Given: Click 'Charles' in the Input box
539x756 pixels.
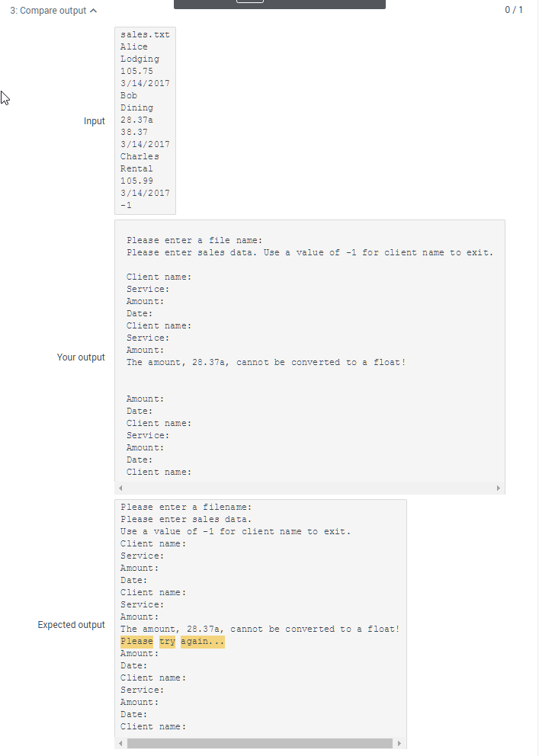Looking at the screenshot, I should (x=140, y=156).
